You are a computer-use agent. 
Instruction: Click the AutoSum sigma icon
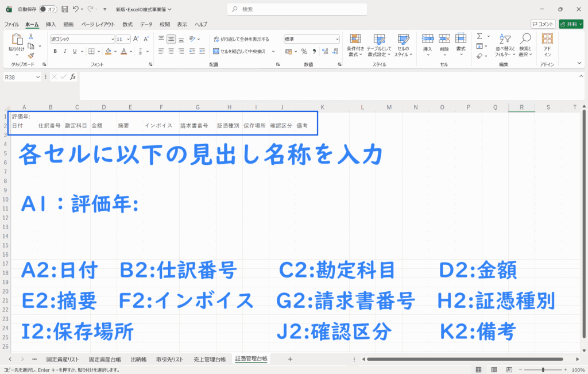(479, 36)
